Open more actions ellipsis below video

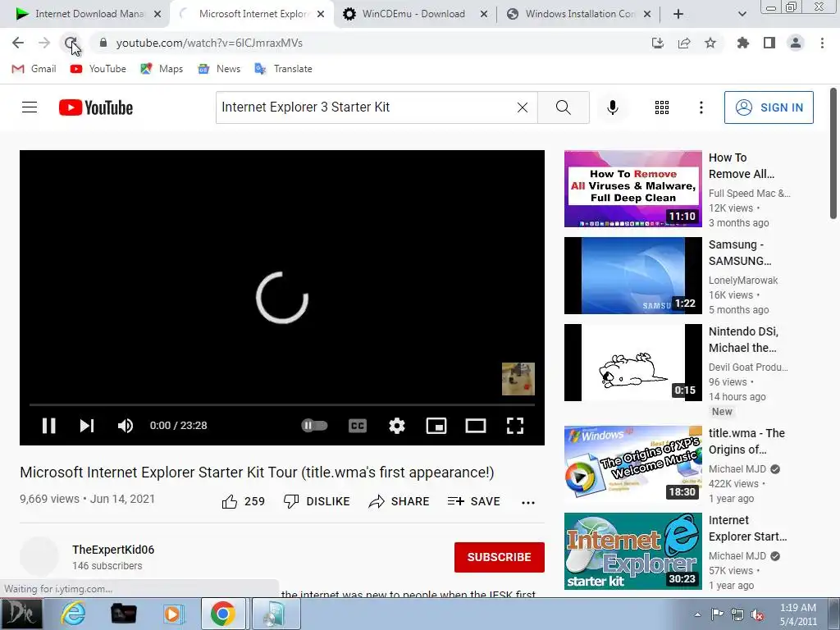(x=528, y=502)
